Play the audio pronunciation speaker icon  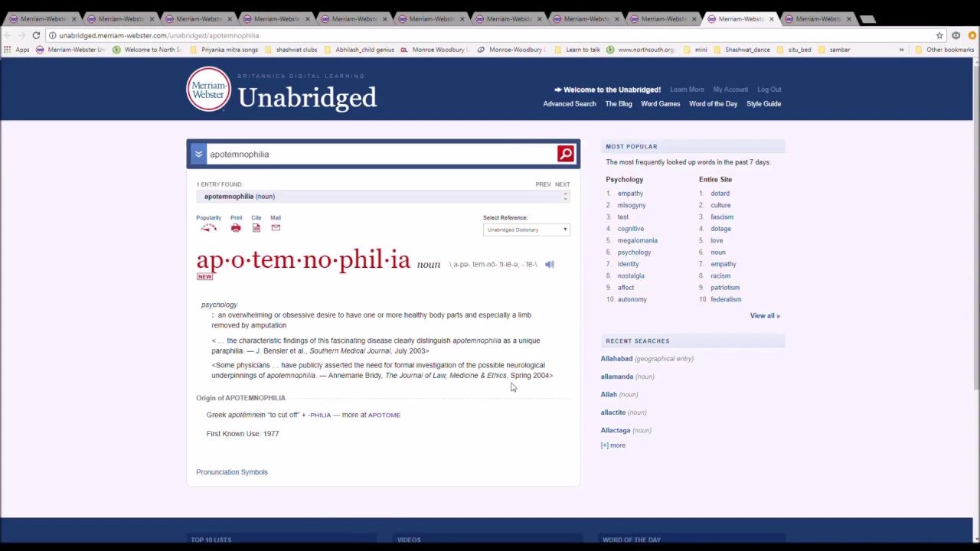[x=550, y=264]
